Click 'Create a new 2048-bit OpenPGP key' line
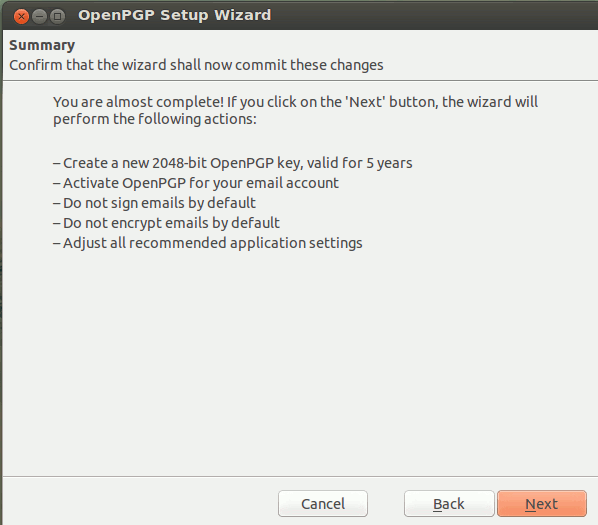The width and height of the screenshot is (598, 525). coord(233,163)
